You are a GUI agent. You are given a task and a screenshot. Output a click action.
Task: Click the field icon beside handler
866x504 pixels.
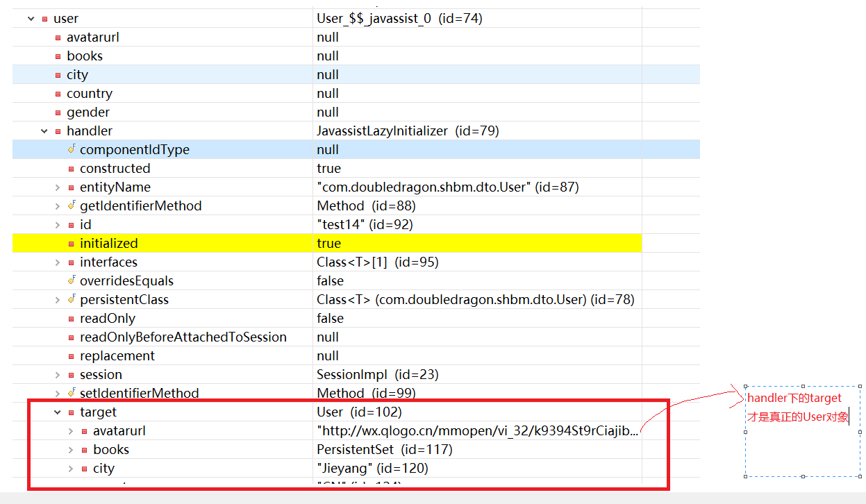click(x=58, y=131)
